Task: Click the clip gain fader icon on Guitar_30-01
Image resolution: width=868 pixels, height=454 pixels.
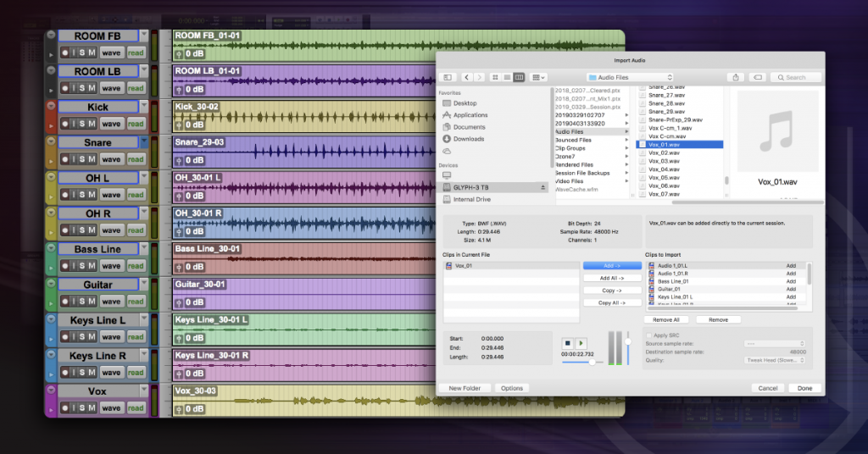Action: (179, 302)
